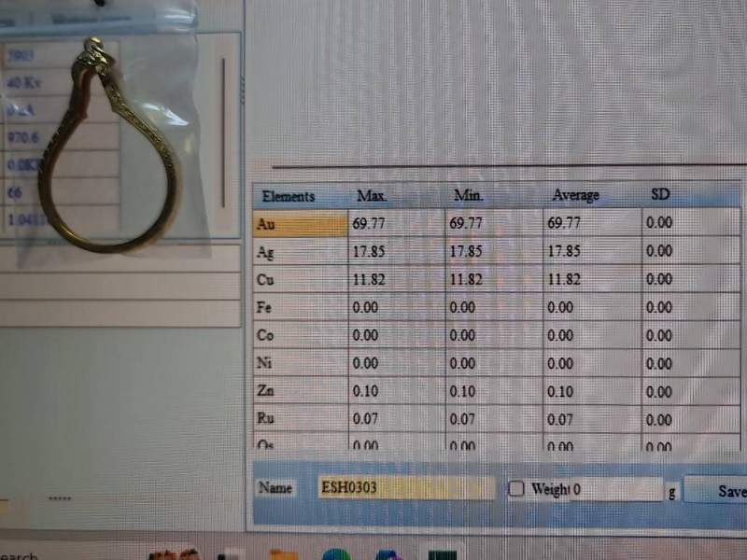This screenshot has height=560, width=747.
Task: Click the Name field containing ESH0303
Action: (x=406, y=487)
